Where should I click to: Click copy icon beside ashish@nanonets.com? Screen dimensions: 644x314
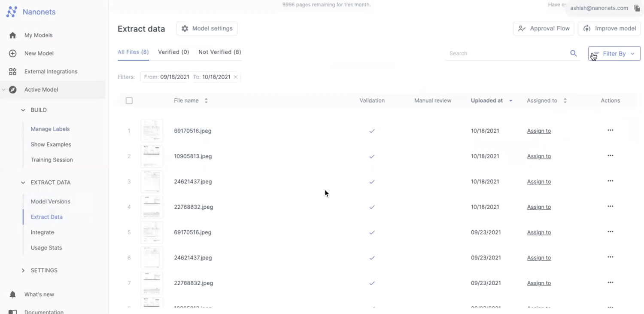637,8
